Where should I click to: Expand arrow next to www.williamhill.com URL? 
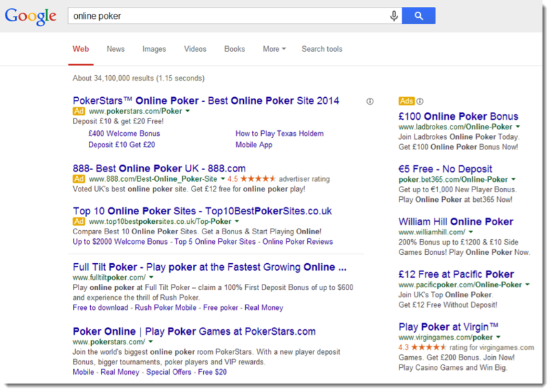click(471, 232)
